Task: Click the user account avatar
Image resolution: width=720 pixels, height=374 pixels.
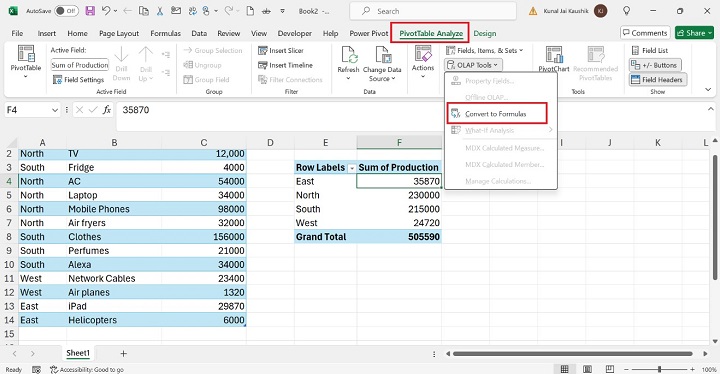Action: point(600,11)
